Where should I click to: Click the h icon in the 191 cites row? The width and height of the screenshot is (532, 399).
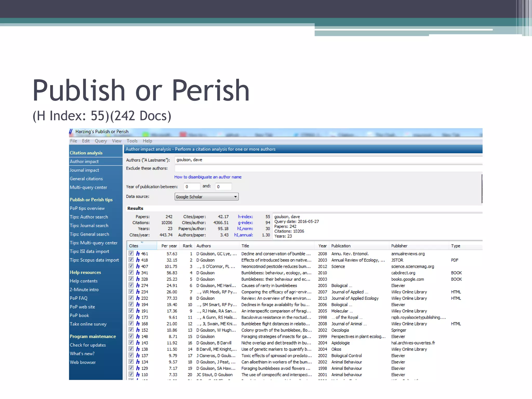138,311
